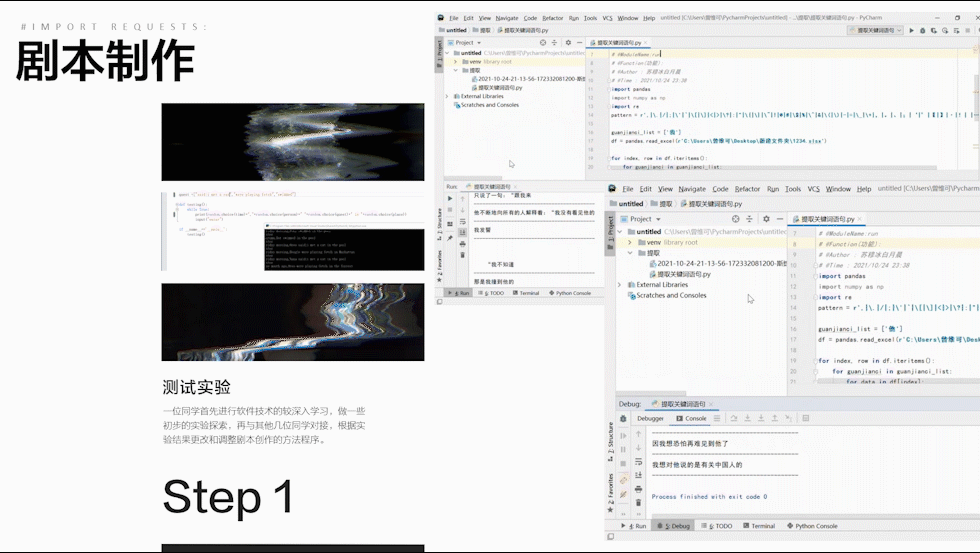980x553 pixels.
Task: Switch to the Debugger tab
Action: pos(650,418)
